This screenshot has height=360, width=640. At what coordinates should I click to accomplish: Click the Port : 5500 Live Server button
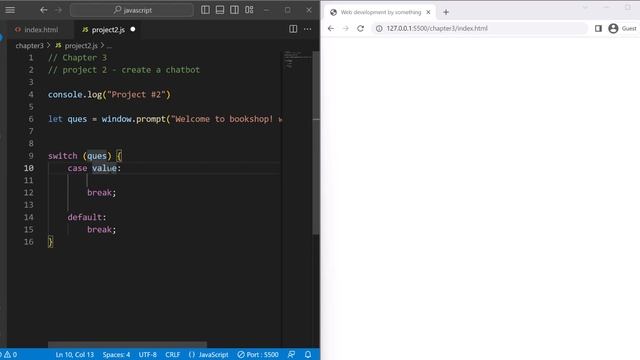258,355
